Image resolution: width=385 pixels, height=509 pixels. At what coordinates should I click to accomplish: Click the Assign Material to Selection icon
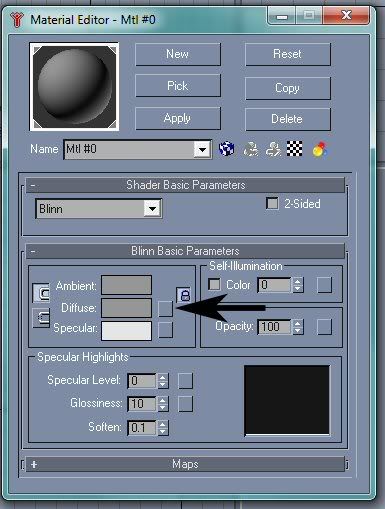tap(273, 149)
